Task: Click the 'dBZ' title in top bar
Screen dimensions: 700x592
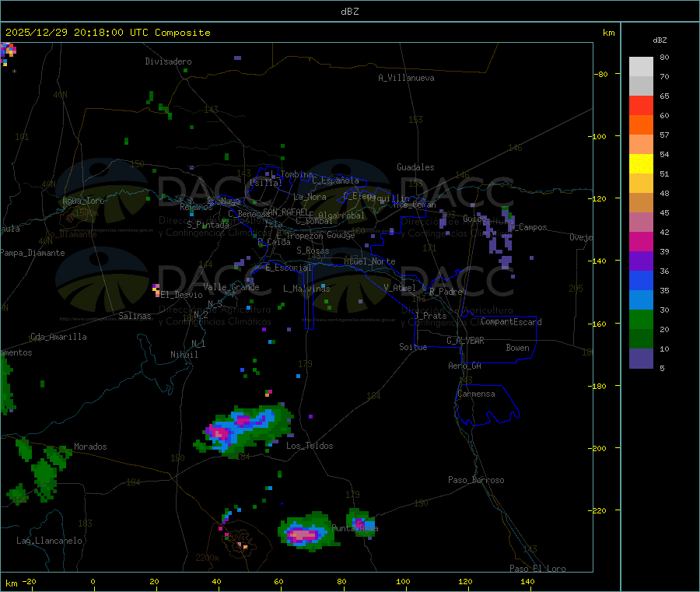Action: tap(349, 12)
